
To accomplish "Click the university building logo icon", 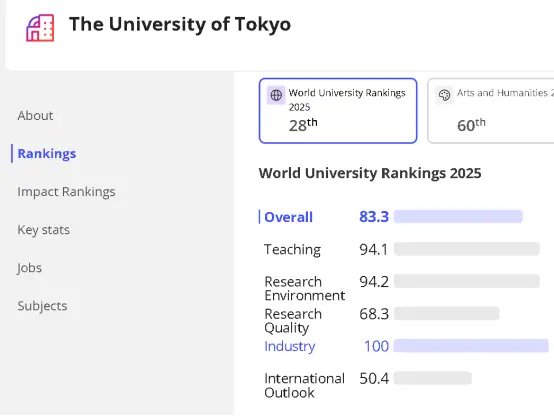I will tap(40, 28).
